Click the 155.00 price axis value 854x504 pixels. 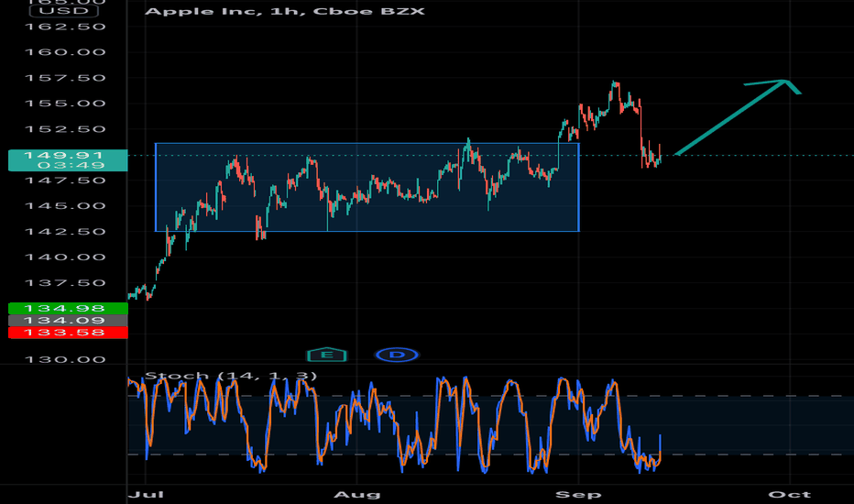65,104
